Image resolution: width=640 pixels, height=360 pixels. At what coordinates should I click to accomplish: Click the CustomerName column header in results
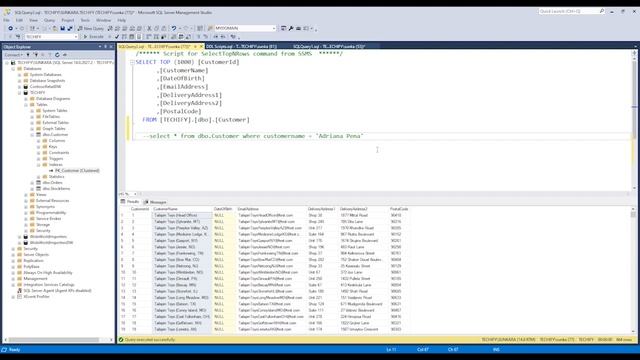tap(182, 209)
